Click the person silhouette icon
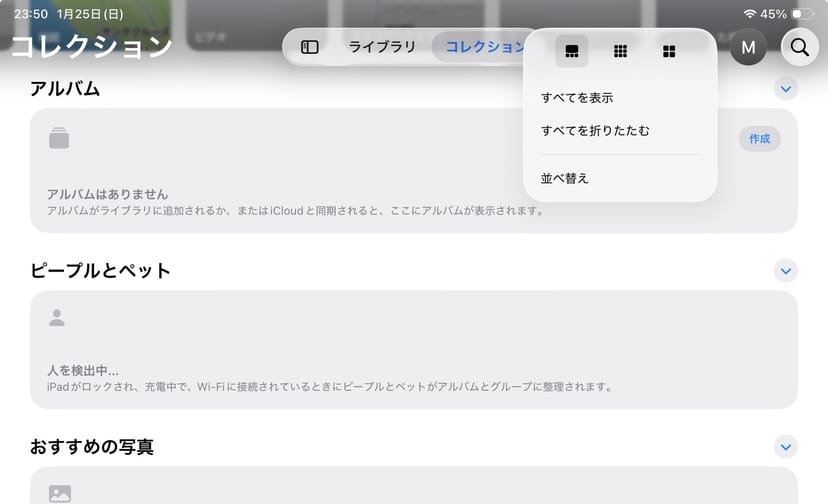 pyautogui.click(x=57, y=318)
